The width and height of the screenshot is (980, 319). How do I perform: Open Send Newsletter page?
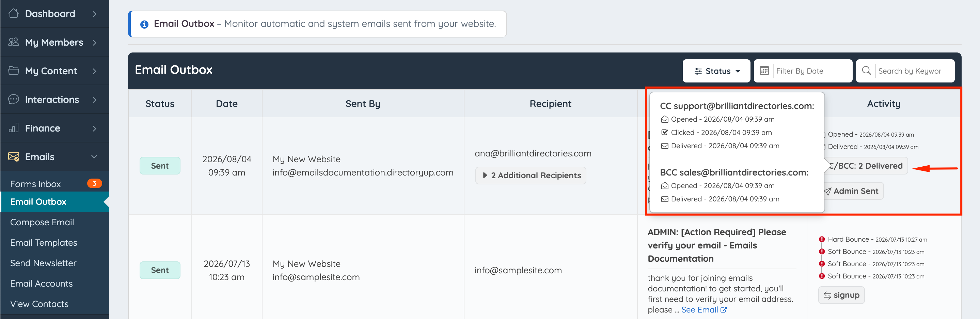pos(43,263)
